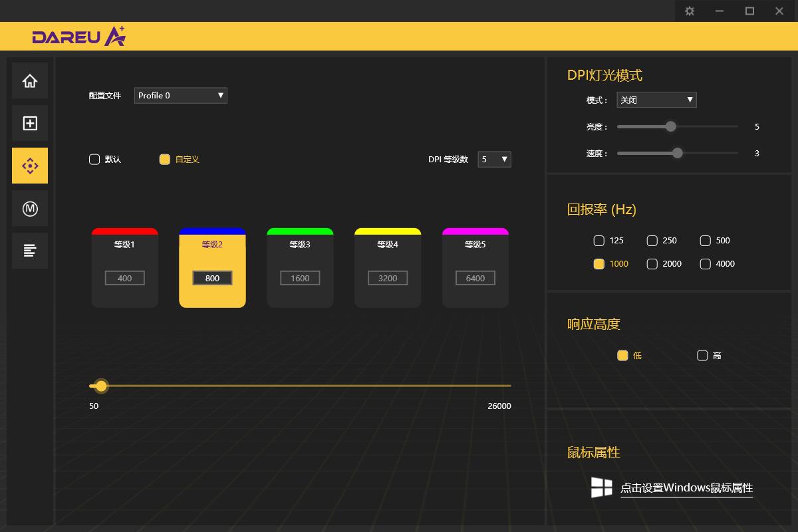Click the yellow color bar of 等级4
This screenshot has height=532, width=798.
pos(388,231)
